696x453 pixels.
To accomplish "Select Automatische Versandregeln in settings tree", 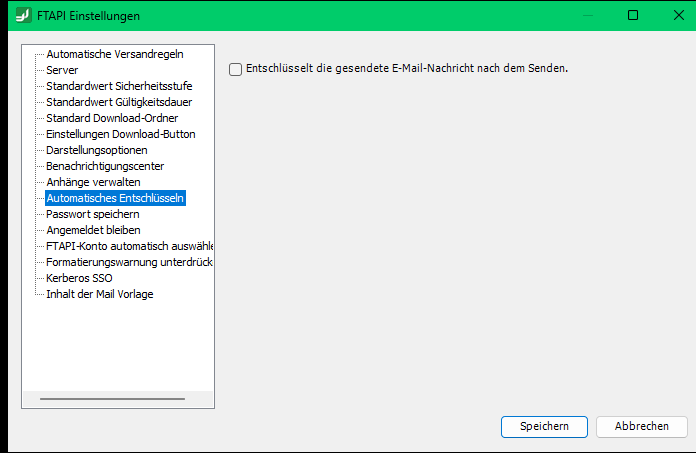I will pyautogui.click(x=115, y=54).
